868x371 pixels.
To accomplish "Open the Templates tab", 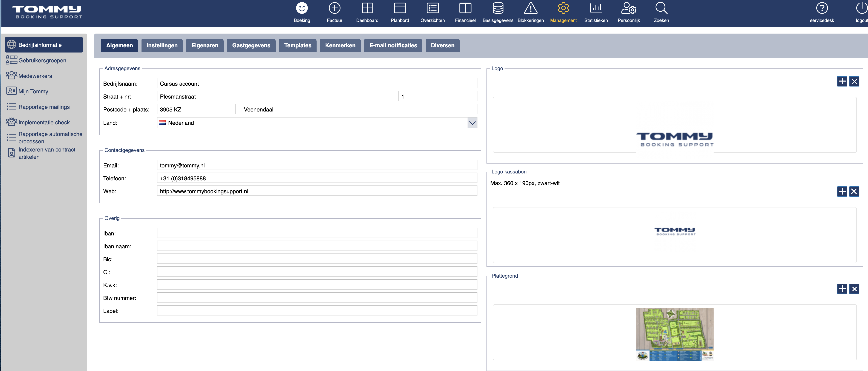I will tap(297, 46).
